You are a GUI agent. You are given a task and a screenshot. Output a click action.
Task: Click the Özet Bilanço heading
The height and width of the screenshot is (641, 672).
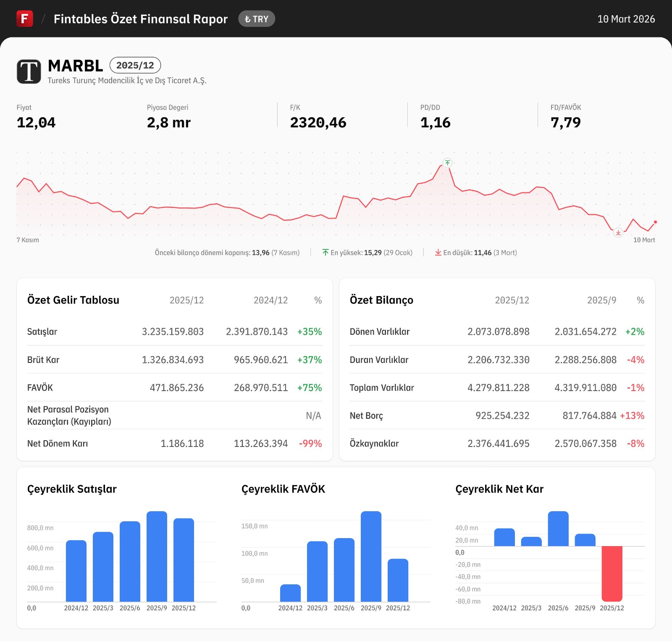coord(381,300)
